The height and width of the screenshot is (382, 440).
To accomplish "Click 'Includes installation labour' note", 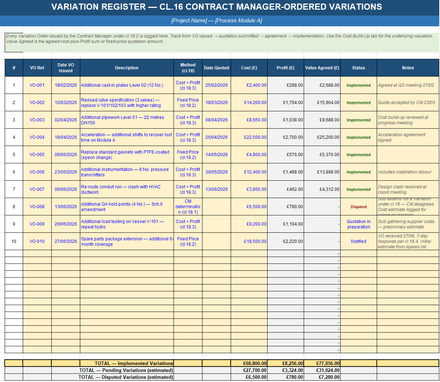I will [x=408, y=172].
